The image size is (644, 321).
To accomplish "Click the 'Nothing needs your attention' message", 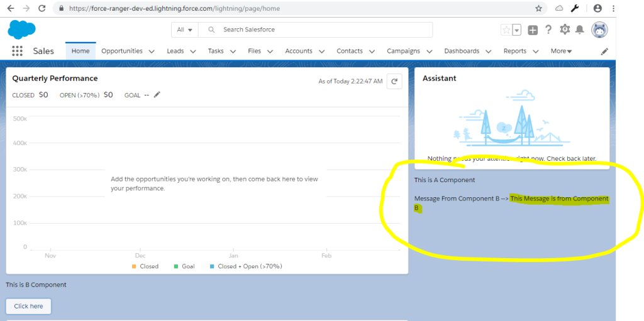I will 512,158.
